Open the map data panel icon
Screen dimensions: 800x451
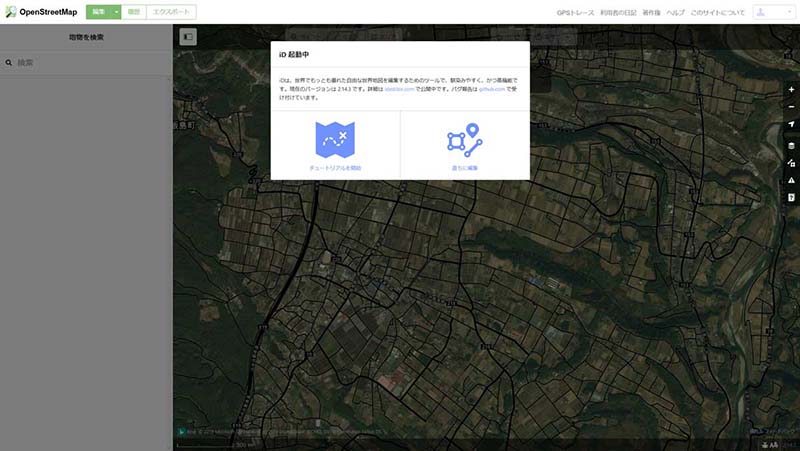pyautogui.click(x=791, y=162)
